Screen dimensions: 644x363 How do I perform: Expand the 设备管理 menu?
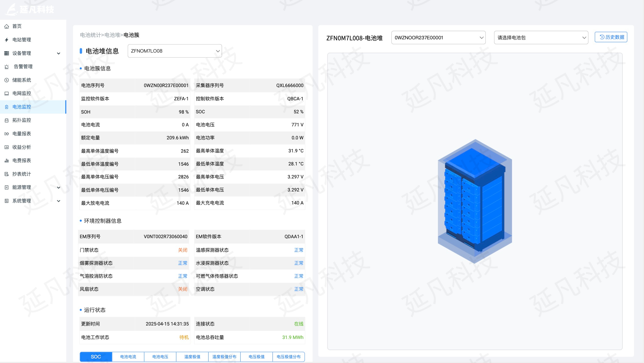22,53
